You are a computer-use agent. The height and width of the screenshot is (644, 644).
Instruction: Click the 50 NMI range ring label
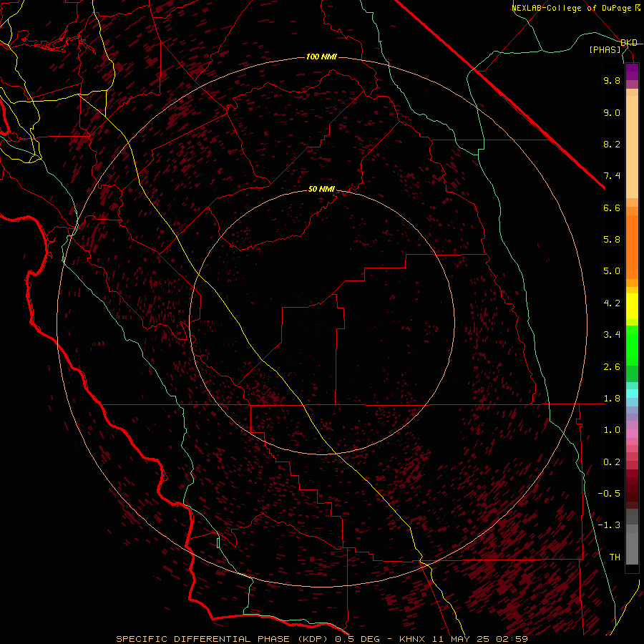321,189
